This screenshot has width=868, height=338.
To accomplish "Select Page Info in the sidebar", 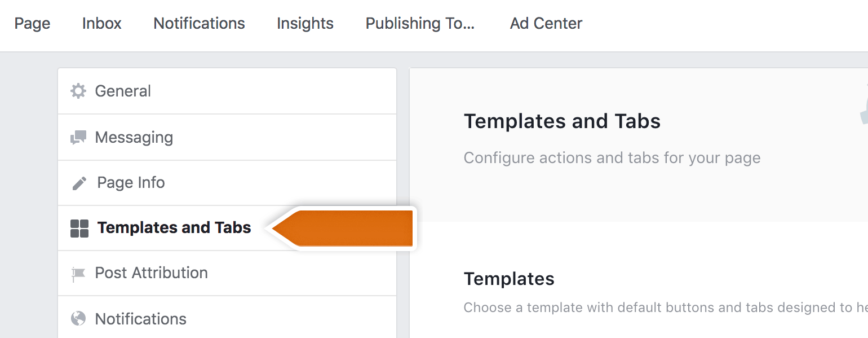I will (x=130, y=182).
